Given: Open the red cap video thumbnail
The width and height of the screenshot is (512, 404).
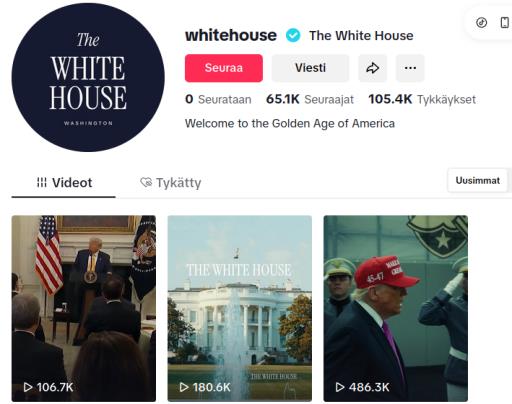Looking at the screenshot, I should click(x=396, y=308).
